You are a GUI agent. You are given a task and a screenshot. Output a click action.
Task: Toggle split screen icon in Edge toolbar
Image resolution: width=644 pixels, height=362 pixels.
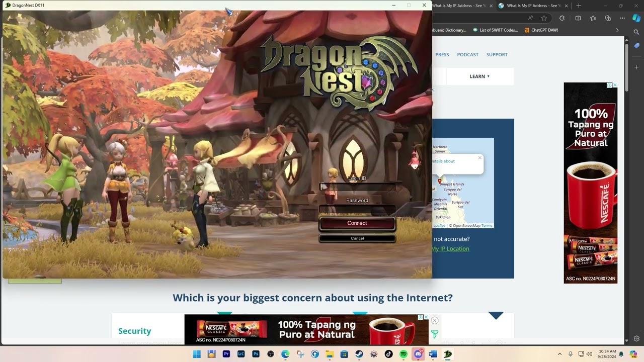[578, 18]
